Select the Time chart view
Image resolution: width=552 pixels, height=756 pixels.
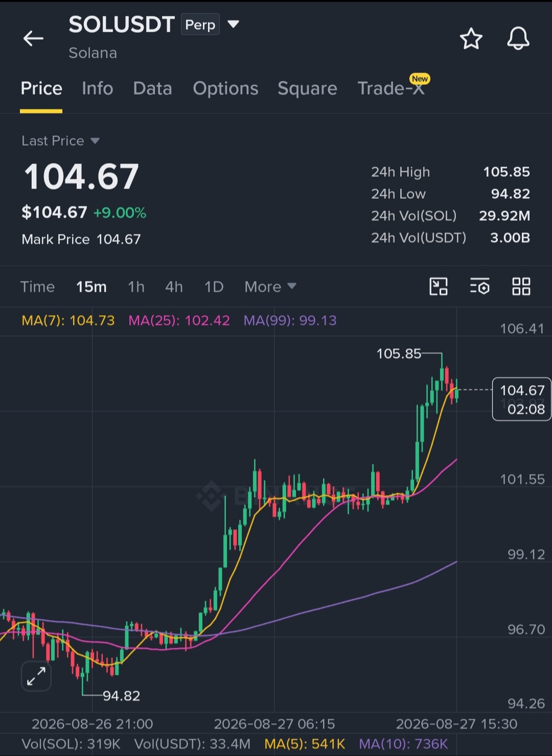37,287
